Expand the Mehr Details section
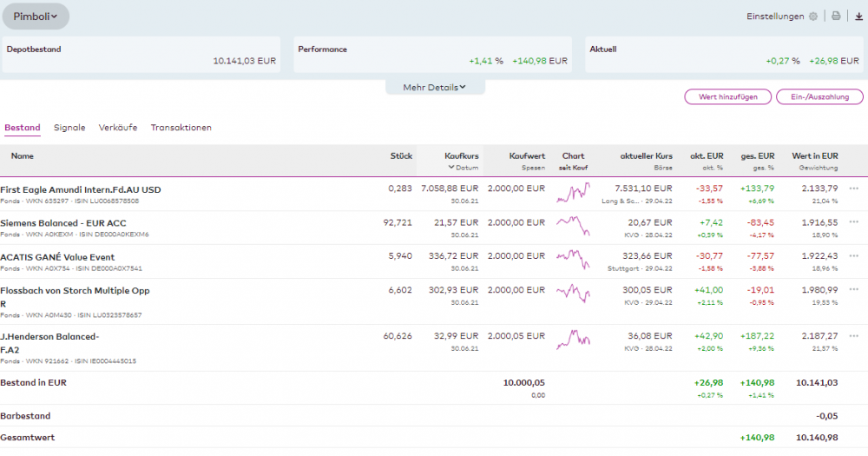Image resolution: width=868 pixels, height=456 pixels. [x=435, y=87]
